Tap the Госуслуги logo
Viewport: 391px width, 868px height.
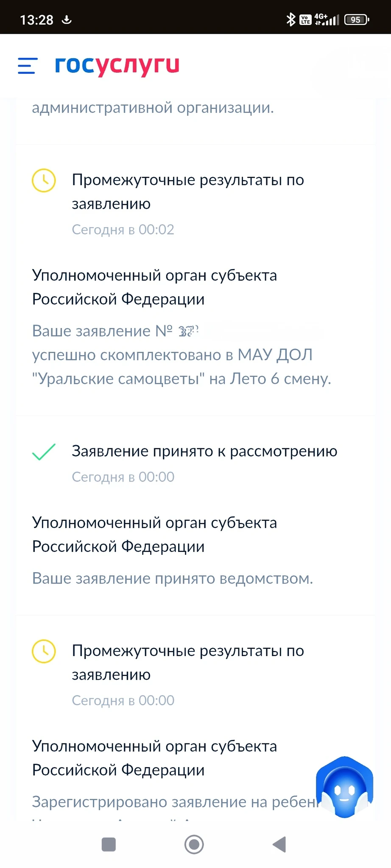pos(117,66)
